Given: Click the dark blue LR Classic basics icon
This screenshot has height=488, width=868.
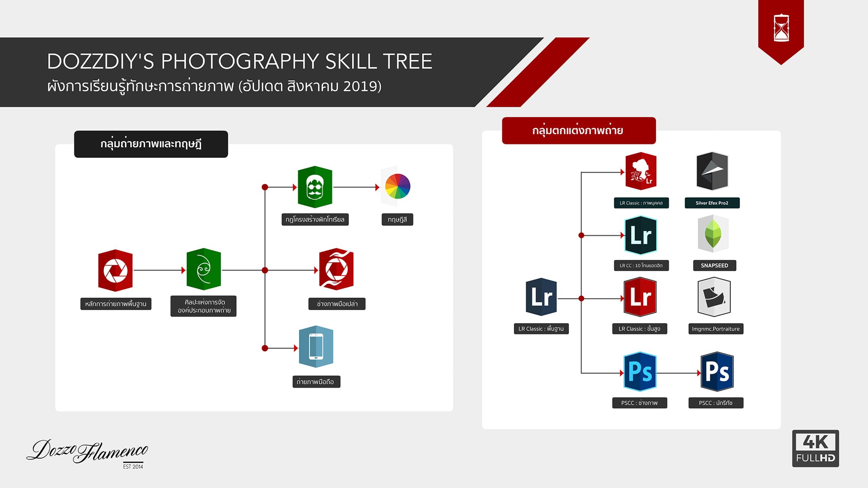Looking at the screenshot, I should pos(541,297).
